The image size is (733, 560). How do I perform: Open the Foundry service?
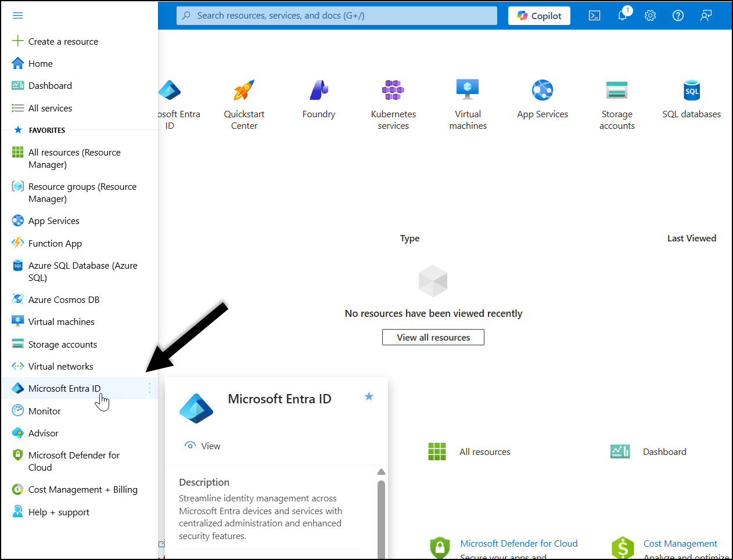[318, 90]
